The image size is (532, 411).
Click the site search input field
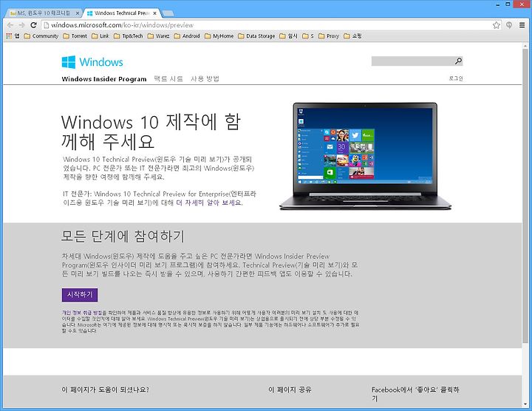[412, 61]
